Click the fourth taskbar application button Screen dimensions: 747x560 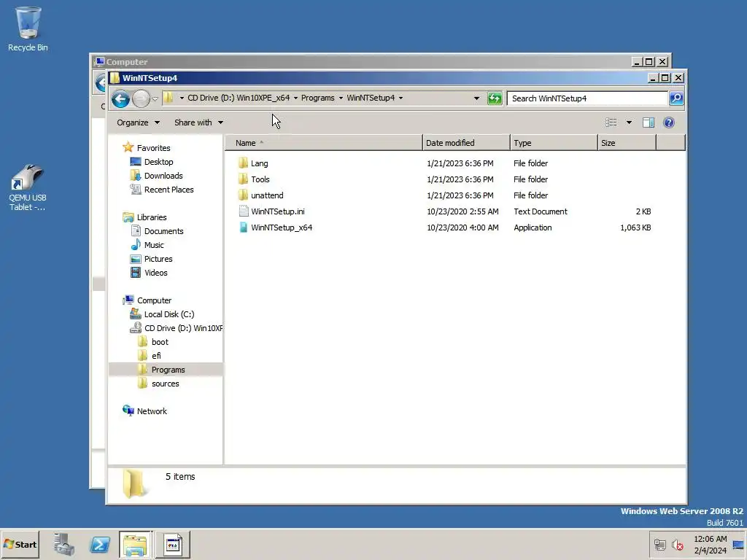click(x=172, y=544)
